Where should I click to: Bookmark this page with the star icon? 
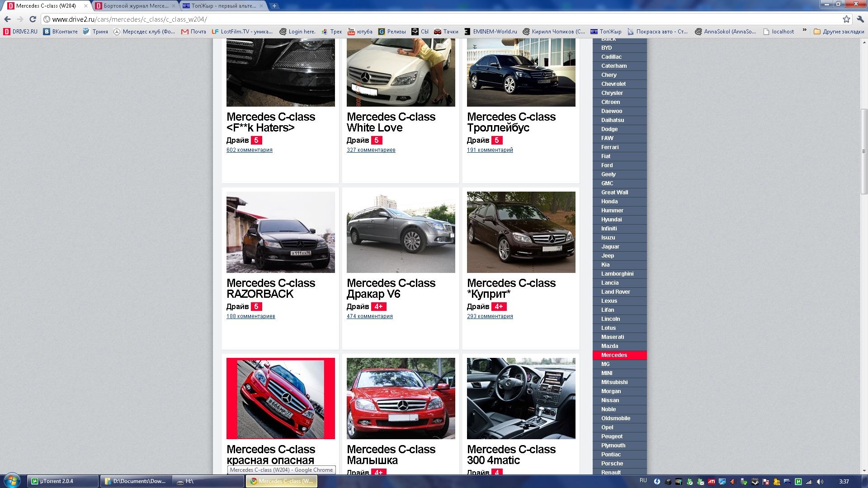846,19
